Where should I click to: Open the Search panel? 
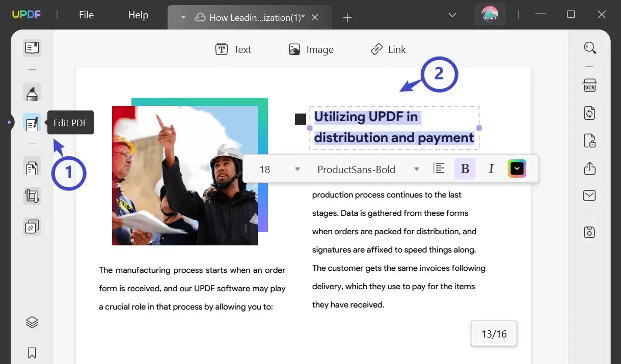pos(589,47)
